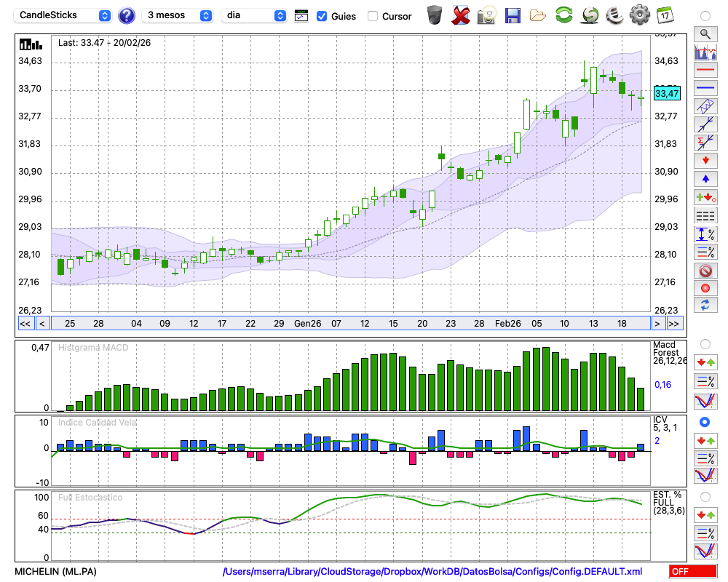This screenshot has height=582, width=728.
Task: Select the Macd Forest panel radio button
Action: click(705, 343)
